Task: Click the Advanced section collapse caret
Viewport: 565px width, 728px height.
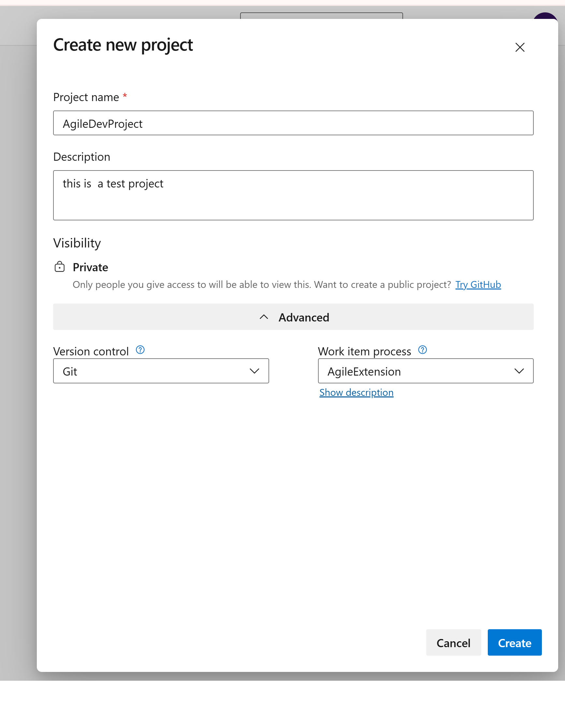Action: point(264,317)
